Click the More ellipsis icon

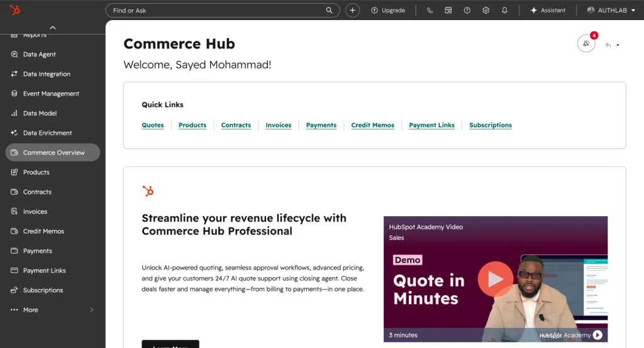(x=14, y=310)
